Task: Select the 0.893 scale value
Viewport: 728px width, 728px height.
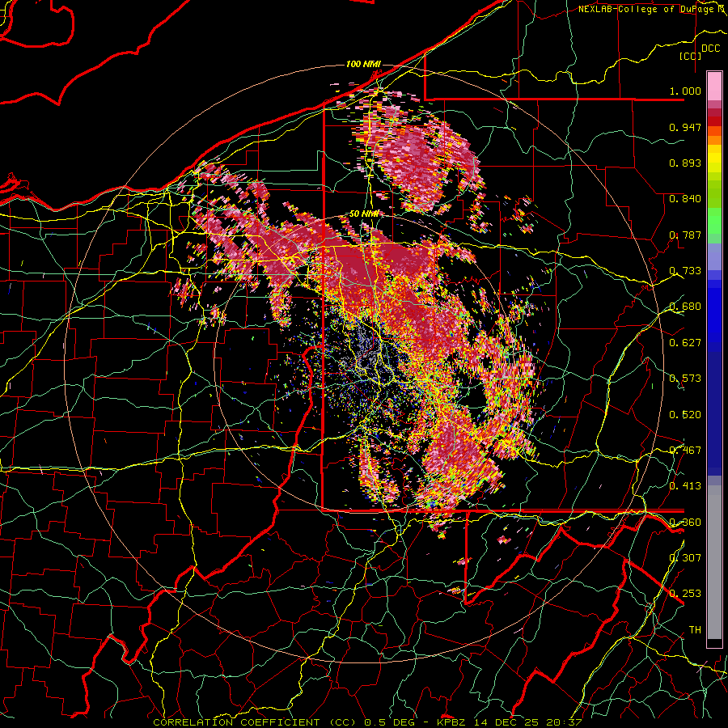Action: tap(685, 163)
